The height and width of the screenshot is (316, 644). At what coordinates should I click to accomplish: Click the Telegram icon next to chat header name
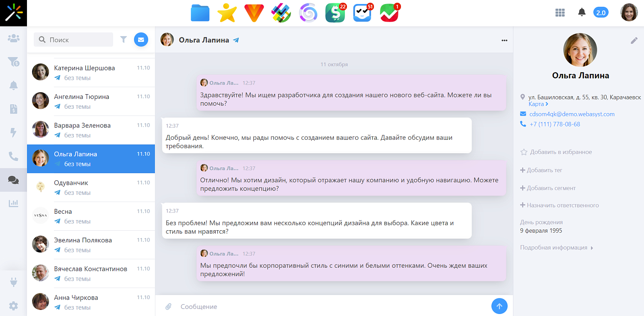236,40
